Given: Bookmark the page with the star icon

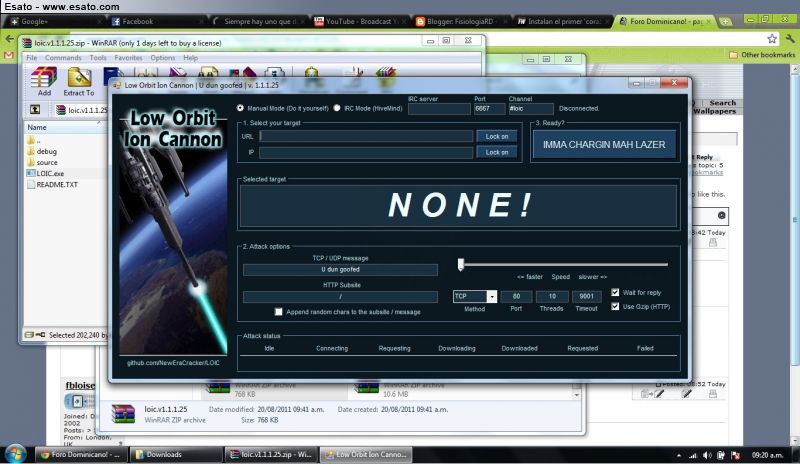Looking at the screenshot, I should 772,39.
